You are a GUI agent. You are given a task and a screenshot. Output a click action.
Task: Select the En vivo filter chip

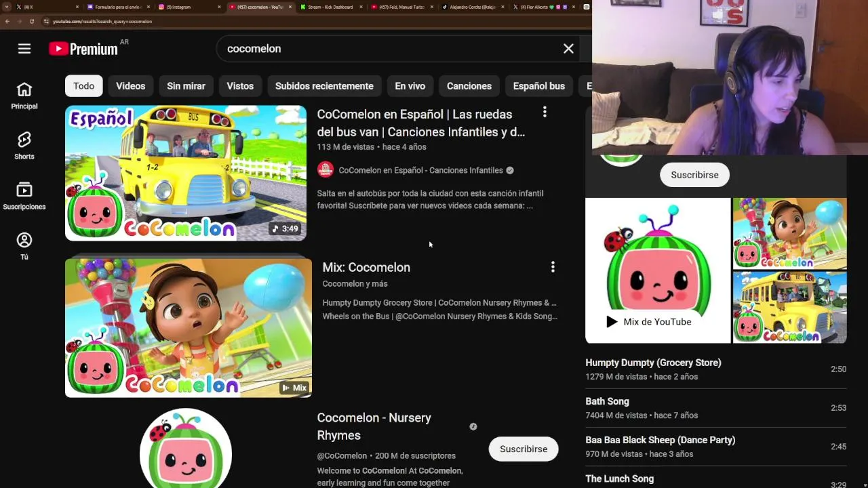(x=410, y=86)
